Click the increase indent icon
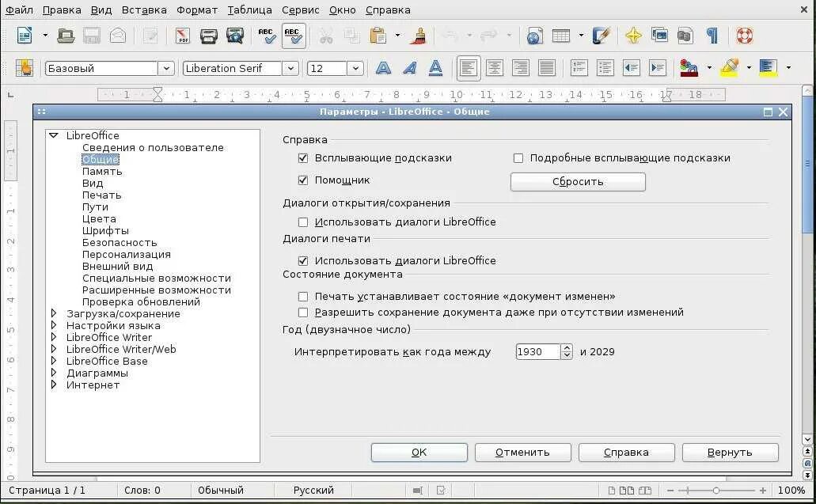The width and height of the screenshot is (816, 504). (x=657, y=68)
